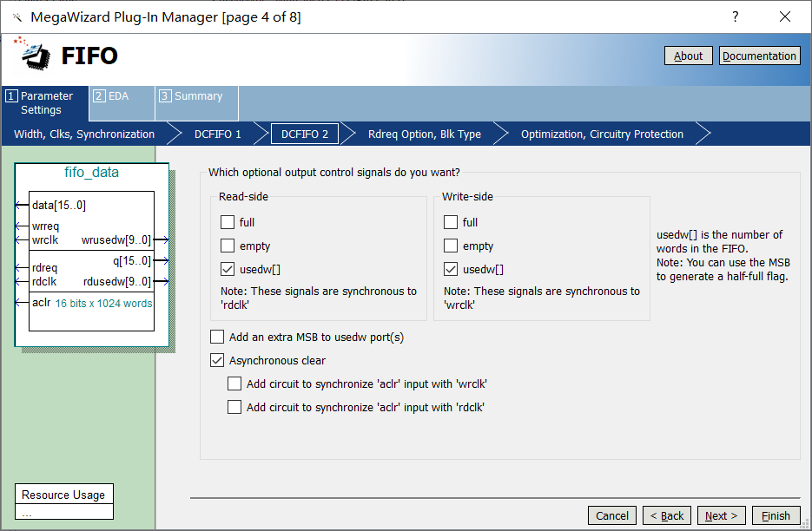The height and width of the screenshot is (531, 812).
Task: Disable Asynchronous clear option
Action: pyautogui.click(x=216, y=360)
